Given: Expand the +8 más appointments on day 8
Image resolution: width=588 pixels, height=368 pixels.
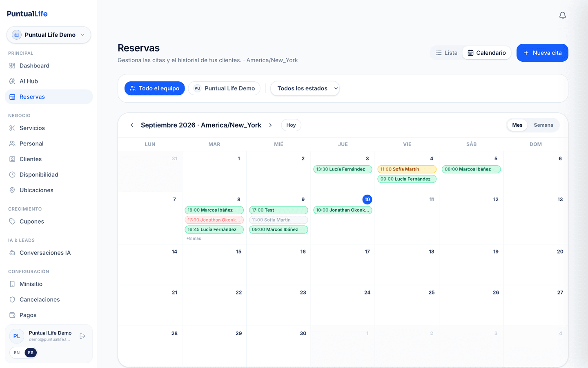Looking at the screenshot, I should 194,238.
